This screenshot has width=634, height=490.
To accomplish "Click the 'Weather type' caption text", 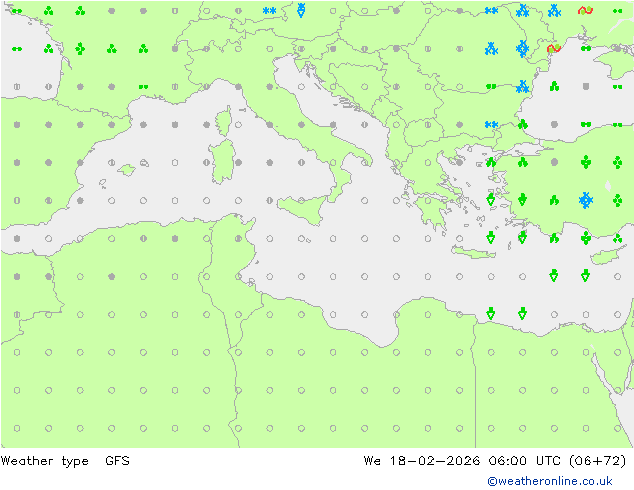I will [x=45, y=461].
